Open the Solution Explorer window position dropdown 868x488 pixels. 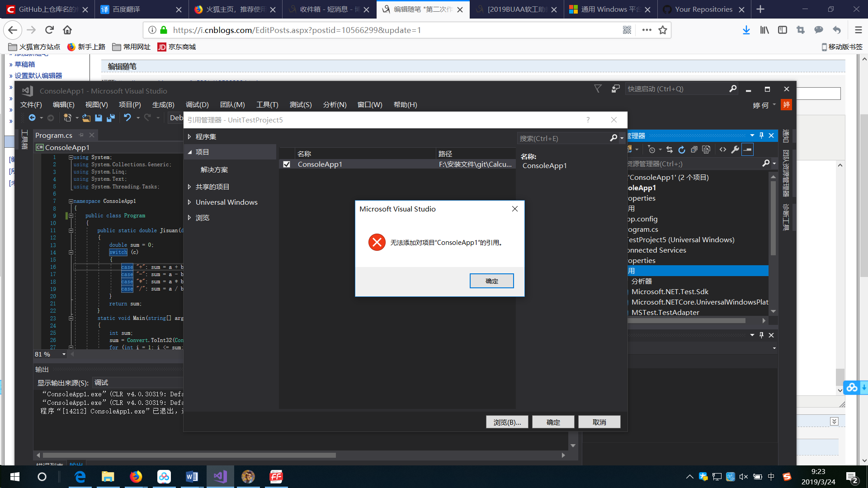pos(752,136)
